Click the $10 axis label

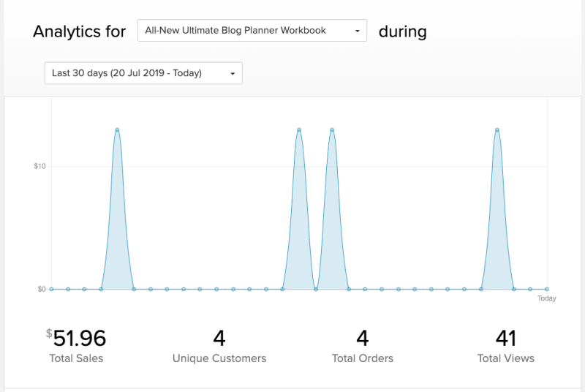pos(39,166)
